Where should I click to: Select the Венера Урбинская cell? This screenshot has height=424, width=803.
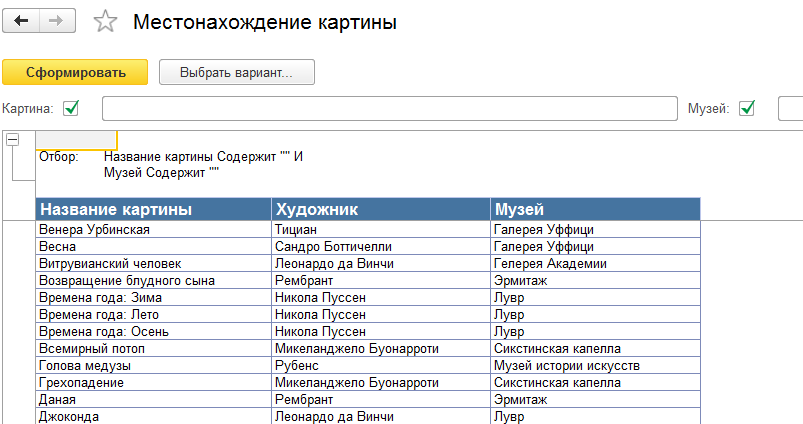(x=154, y=229)
